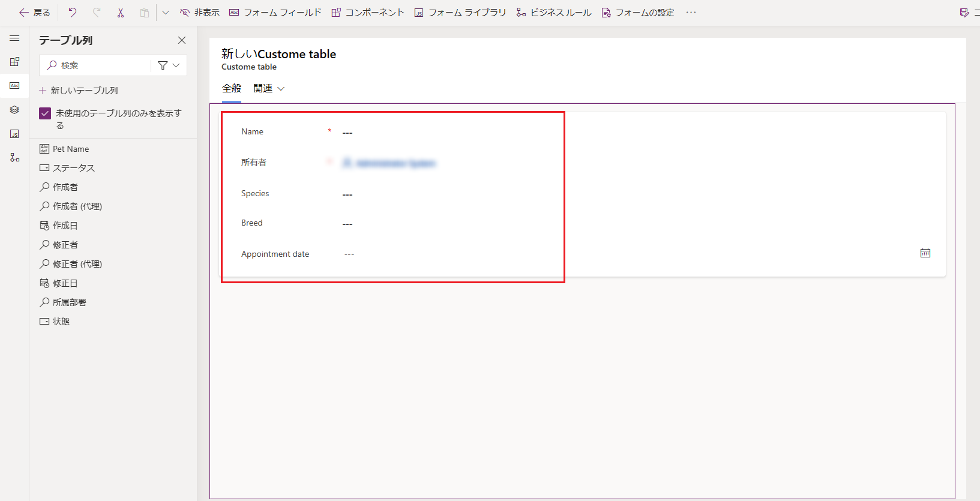Undo the last change
Viewport: 980px width, 501px height.
(x=73, y=13)
